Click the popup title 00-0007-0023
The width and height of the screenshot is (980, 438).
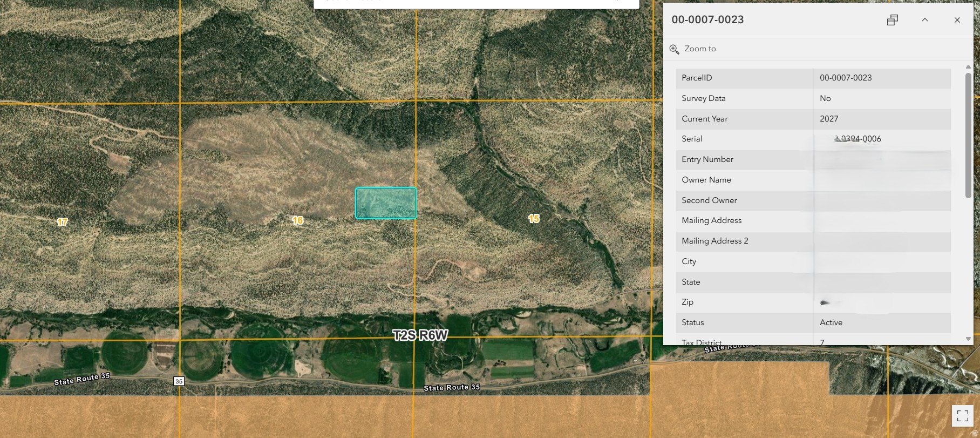(x=707, y=20)
